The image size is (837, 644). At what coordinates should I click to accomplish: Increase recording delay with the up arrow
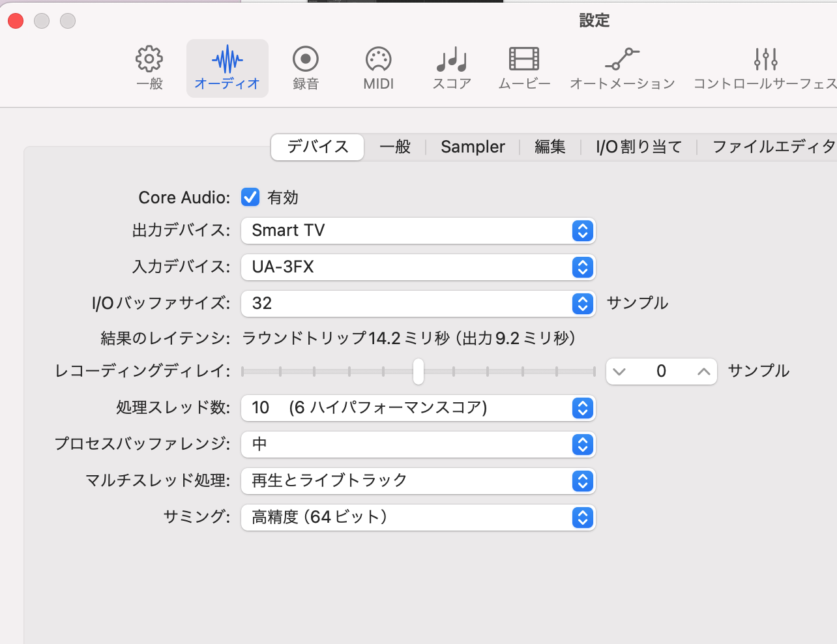[x=703, y=372]
